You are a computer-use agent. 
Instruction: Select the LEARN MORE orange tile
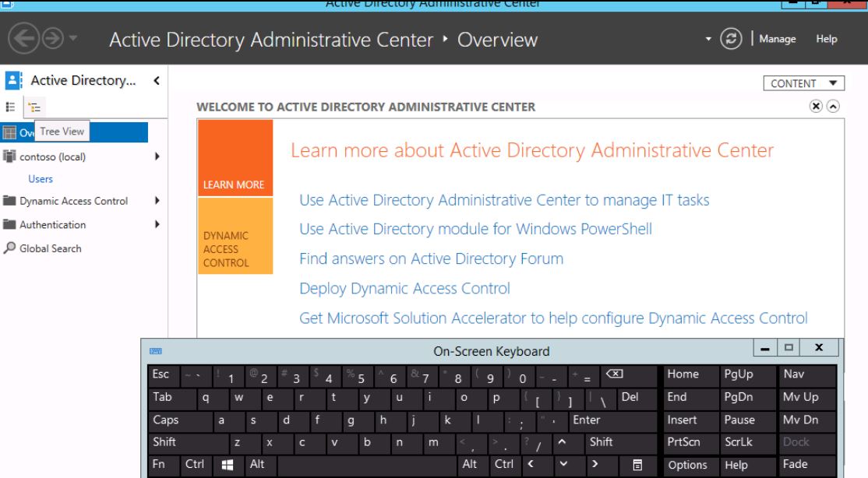click(235, 157)
